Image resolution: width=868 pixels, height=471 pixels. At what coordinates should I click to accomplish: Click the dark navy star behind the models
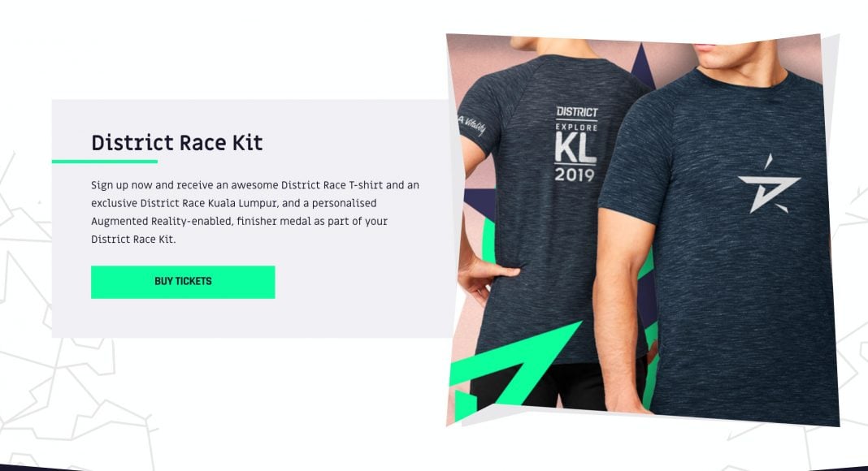click(x=641, y=65)
